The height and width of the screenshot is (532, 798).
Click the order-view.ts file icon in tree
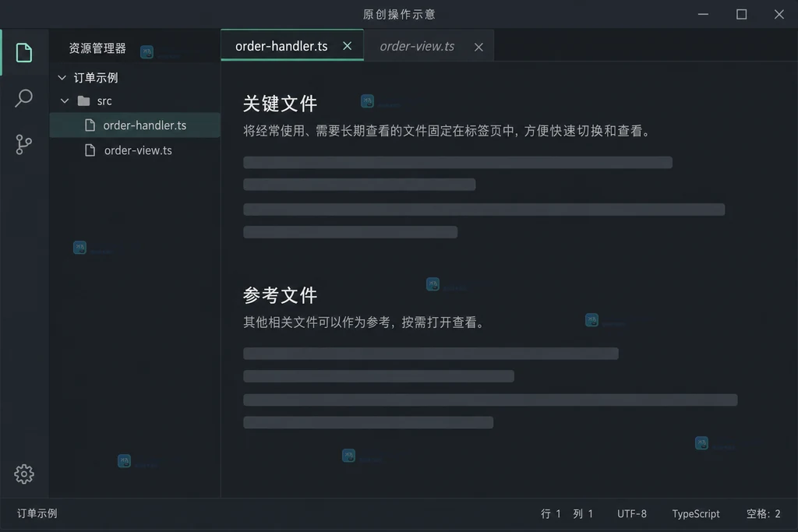pyautogui.click(x=90, y=150)
